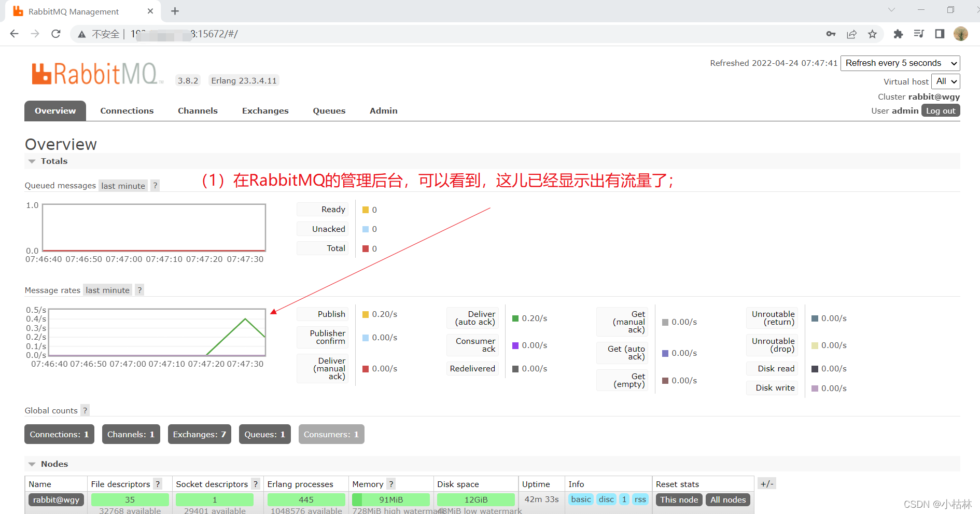980x514 pixels.
Task: Open browser extensions puzzle icon
Action: click(x=898, y=34)
